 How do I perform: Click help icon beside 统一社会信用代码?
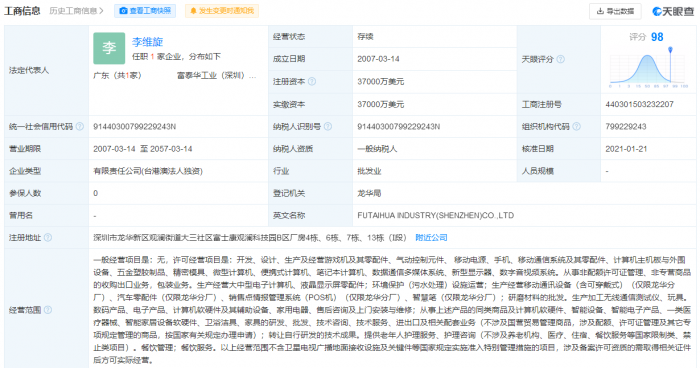[x=79, y=126]
